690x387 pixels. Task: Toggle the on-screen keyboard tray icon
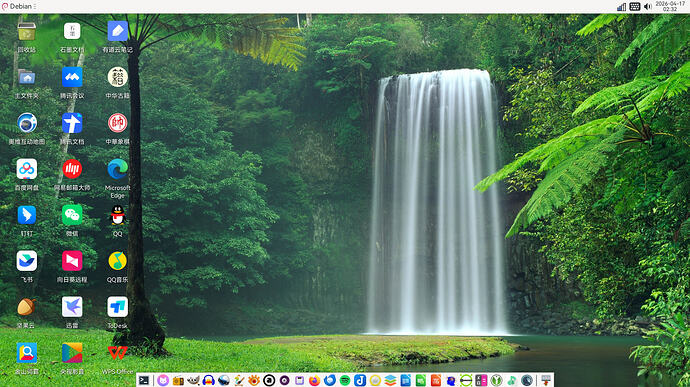click(635, 7)
